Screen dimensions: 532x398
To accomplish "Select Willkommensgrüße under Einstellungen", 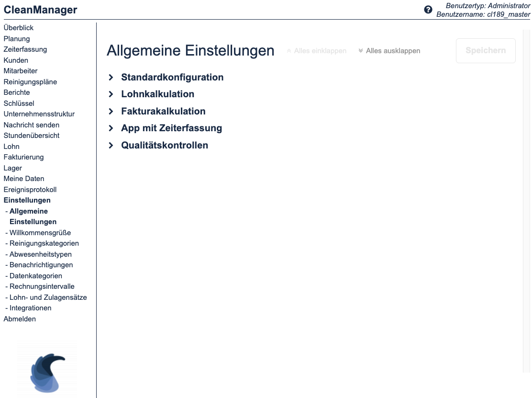I will (40, 232).
